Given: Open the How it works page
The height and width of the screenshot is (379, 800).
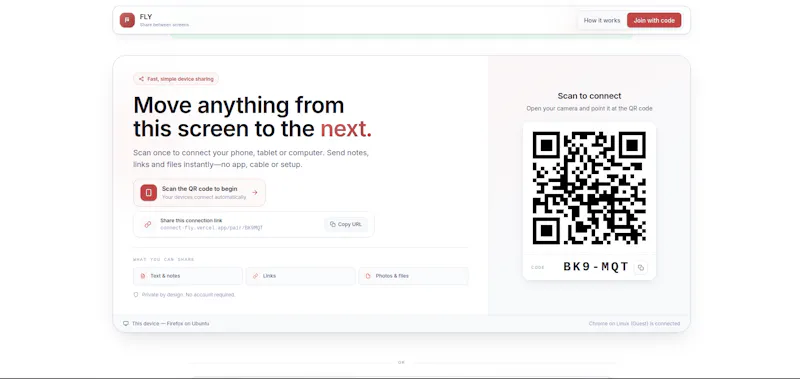Looking at the screenshot, I should tap(602, 20).
